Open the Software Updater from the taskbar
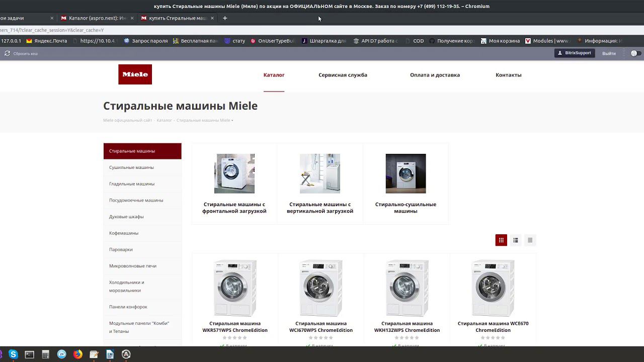The height and width of the screenshot is (362, 644). (x=126, y=354)
